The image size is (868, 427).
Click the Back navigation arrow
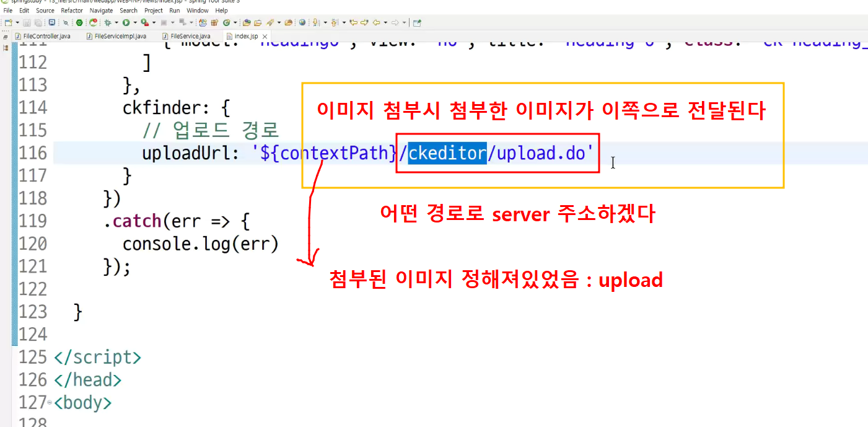tap(376, 22)
